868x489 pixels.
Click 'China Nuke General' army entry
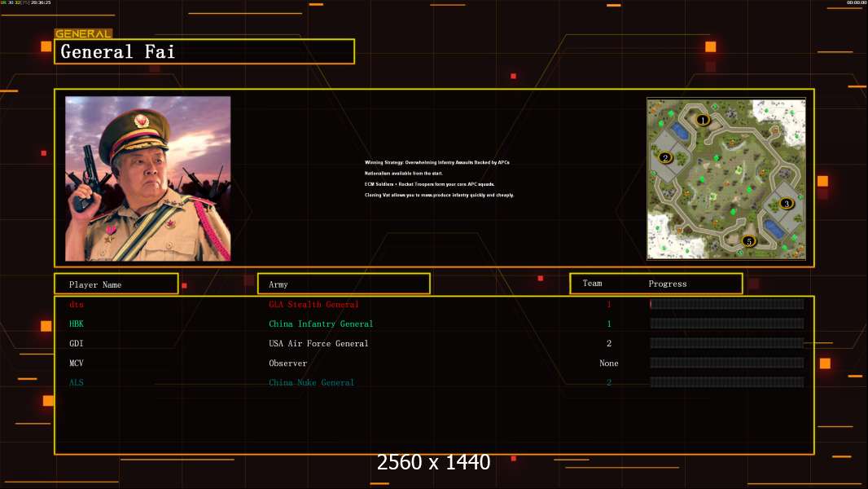(311, 382)
